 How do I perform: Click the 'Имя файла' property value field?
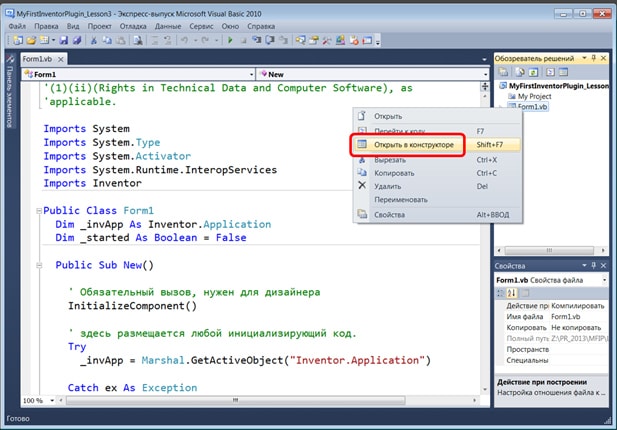coord(574,317)
